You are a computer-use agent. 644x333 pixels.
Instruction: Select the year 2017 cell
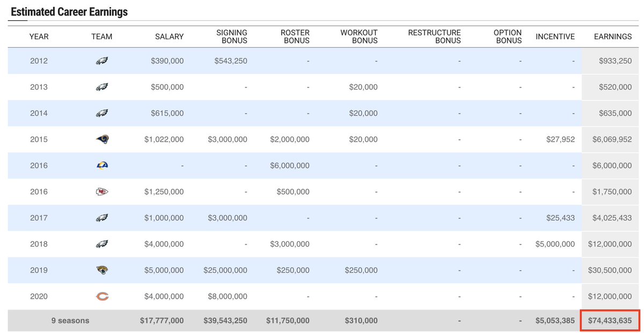[x=39, y=218]
